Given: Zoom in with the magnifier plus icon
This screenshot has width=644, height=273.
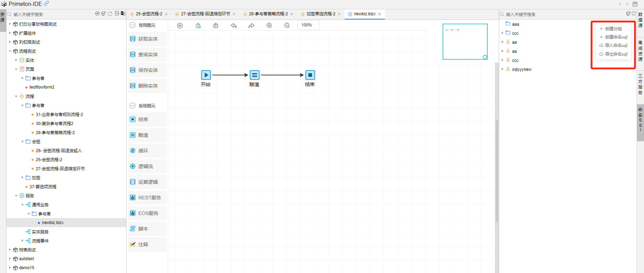Looking at the screenshot, I should pyautogui.click(x=269, y=26).
